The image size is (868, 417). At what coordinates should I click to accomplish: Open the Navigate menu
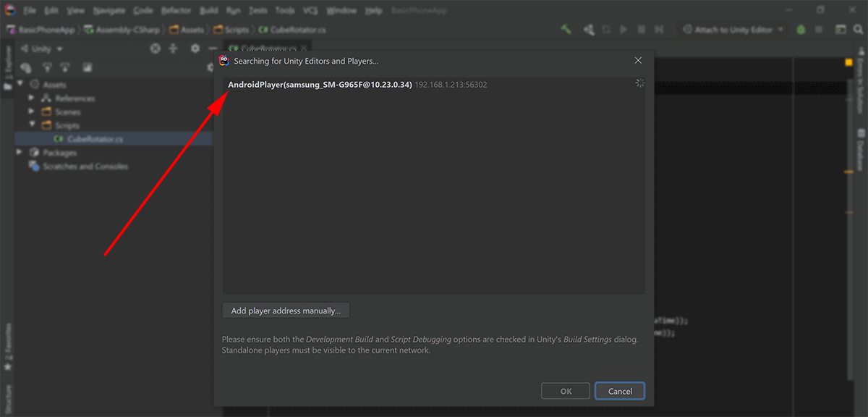(109, 11)
